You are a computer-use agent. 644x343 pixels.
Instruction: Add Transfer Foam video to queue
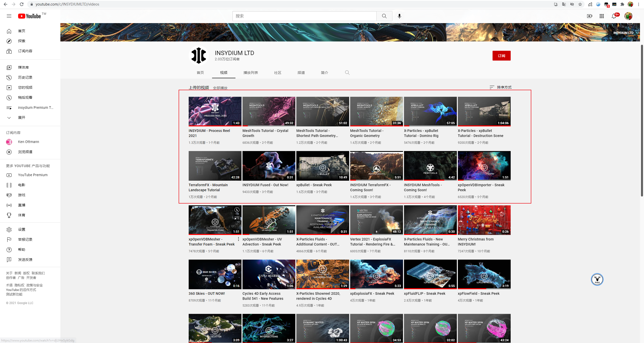237,218
